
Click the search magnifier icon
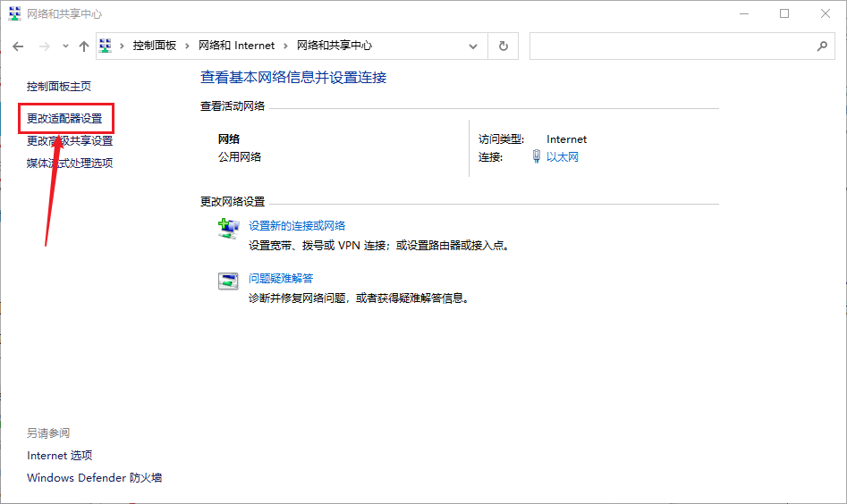point(822,46)
